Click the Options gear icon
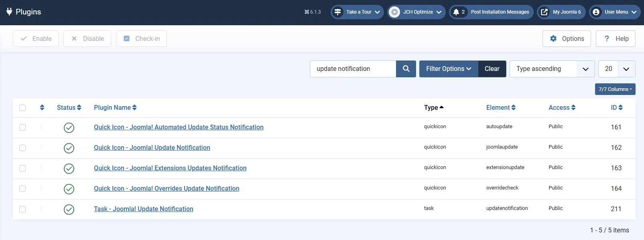Image resolution: width=644 pixels, height=240 pixels. (553, 38)
